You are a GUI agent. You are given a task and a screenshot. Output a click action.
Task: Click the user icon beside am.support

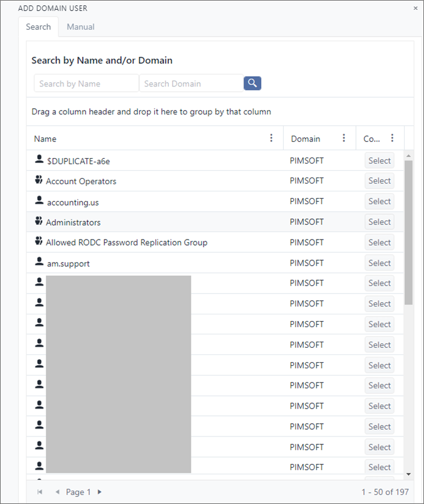point(39,263)
